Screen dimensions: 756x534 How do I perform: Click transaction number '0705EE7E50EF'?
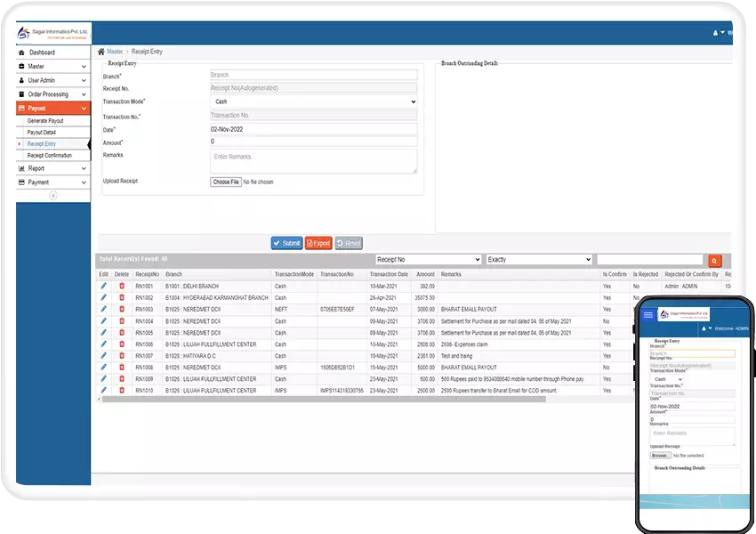click(x=337, y=309)
